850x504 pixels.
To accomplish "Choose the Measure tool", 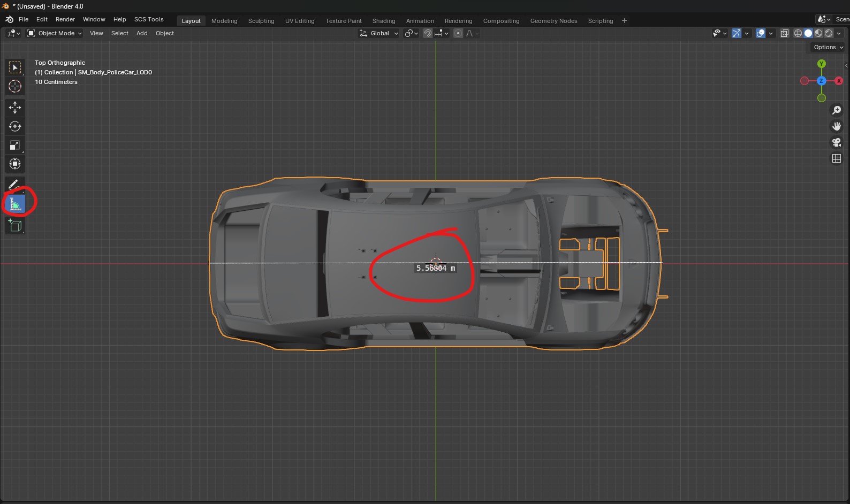I will coord(15,204).
